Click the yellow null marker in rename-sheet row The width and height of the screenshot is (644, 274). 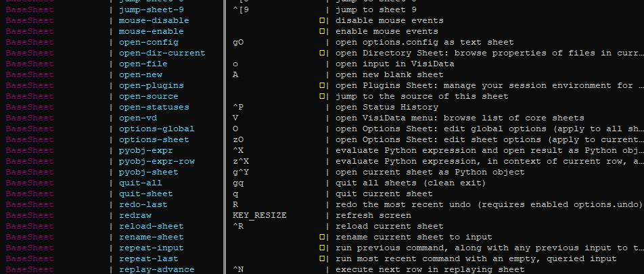click(x=322, y=236)
